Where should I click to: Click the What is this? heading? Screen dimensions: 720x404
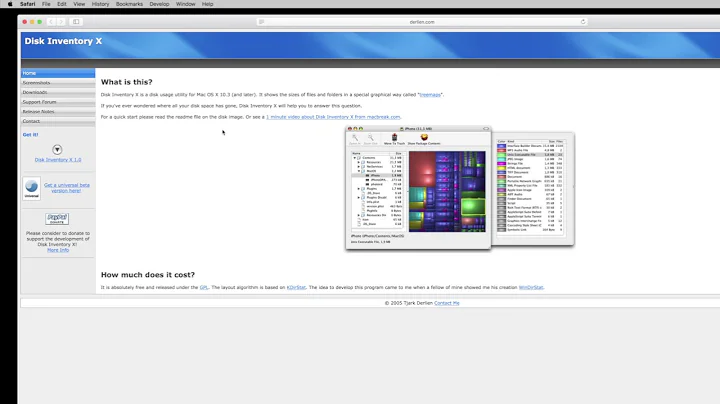(127, 82)
